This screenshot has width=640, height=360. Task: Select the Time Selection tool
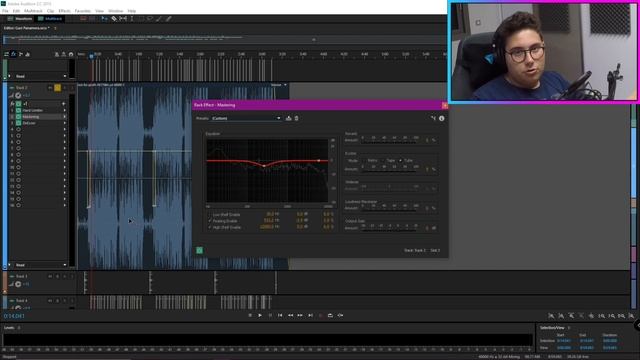[x=132, y=19]
